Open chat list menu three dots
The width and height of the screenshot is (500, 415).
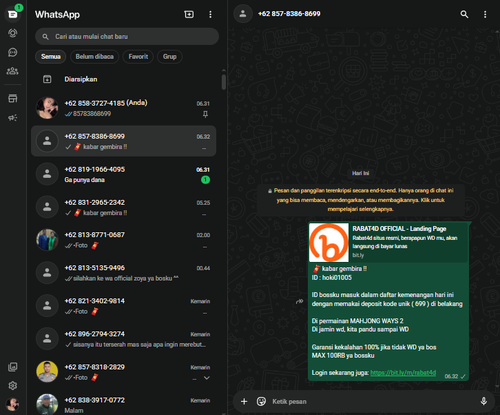tap(210, 14)
